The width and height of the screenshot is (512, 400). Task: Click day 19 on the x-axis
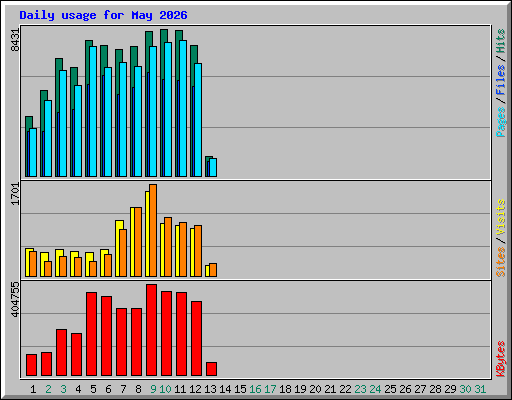click(300, 389)
